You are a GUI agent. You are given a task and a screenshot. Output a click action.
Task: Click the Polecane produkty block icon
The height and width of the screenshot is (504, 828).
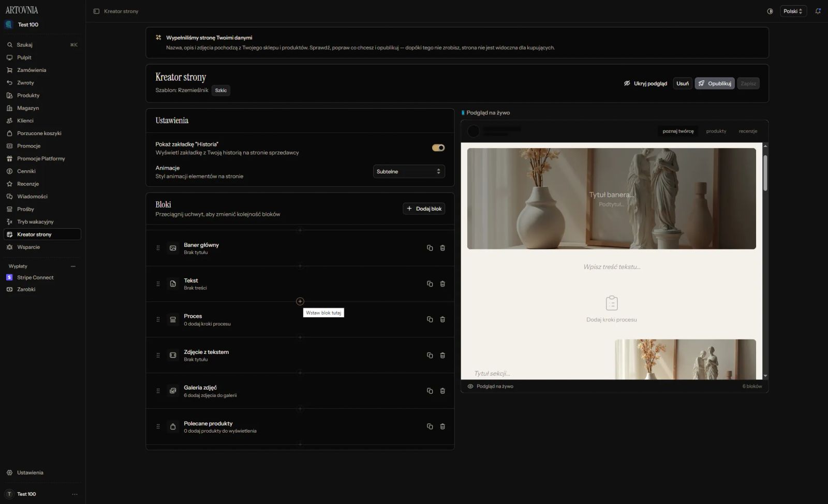173,426
